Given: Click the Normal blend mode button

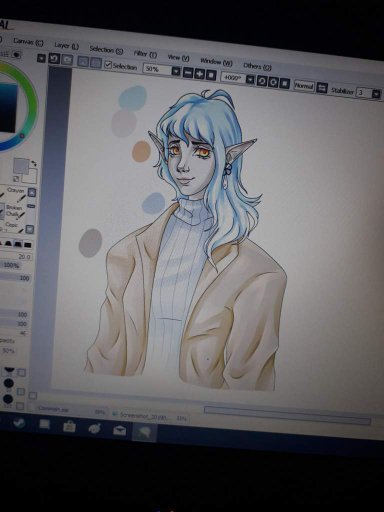Looking at the screenshot, I should (304, 86).
